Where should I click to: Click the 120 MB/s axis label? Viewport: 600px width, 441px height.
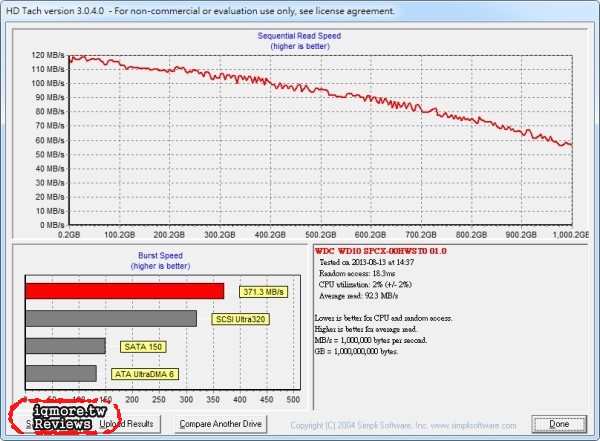click(x=48, y=55)
